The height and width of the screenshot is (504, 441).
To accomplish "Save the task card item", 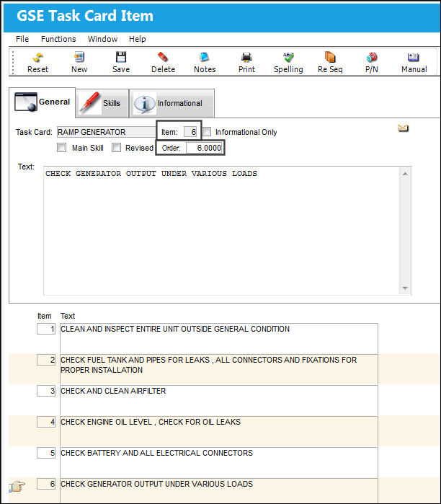I will click(121, 62).
